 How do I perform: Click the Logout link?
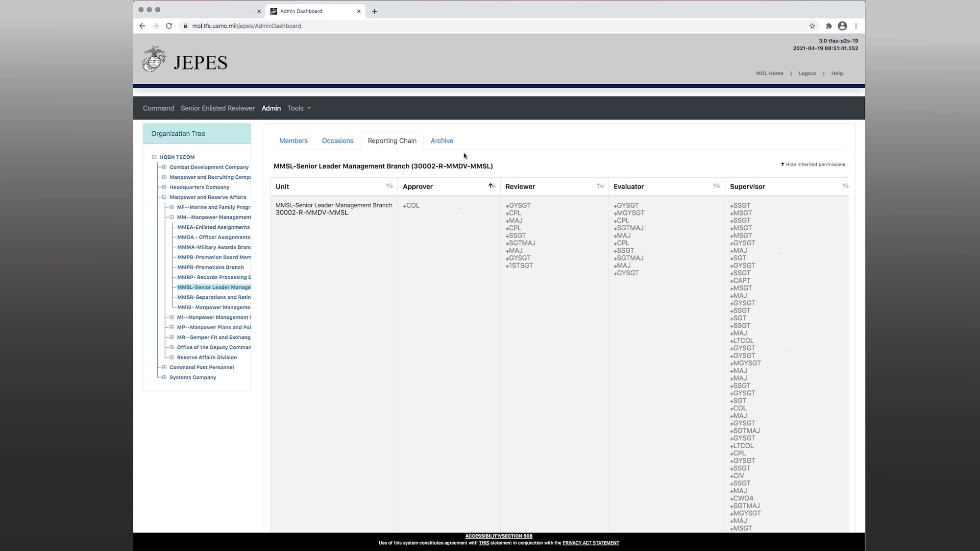click(807, 73)
